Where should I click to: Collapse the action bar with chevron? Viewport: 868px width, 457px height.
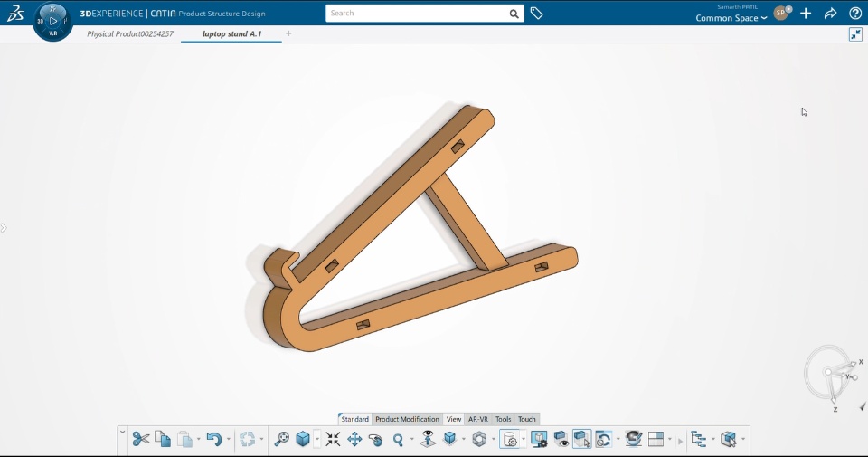[x=122, y=432]
